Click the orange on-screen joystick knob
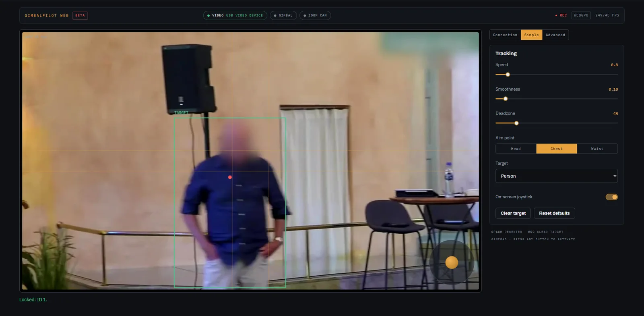Viewport: 644px width, 316px height. 452,262
